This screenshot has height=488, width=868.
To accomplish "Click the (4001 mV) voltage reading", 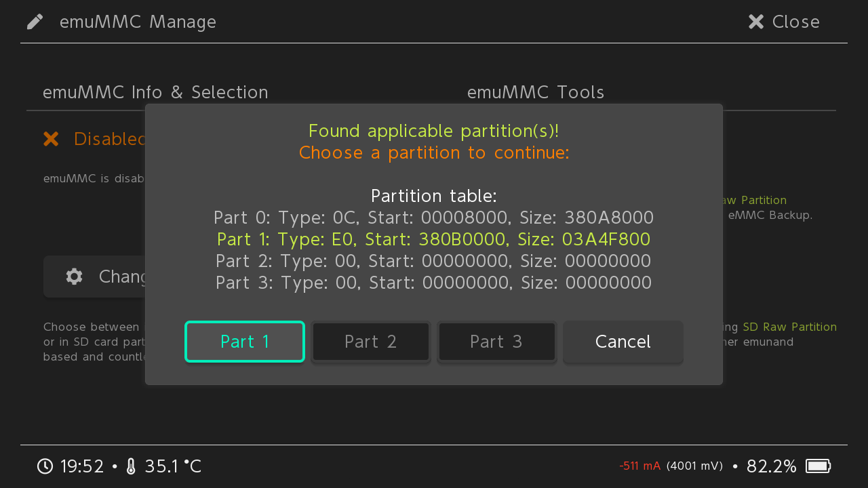I will (x=694, y=466).
